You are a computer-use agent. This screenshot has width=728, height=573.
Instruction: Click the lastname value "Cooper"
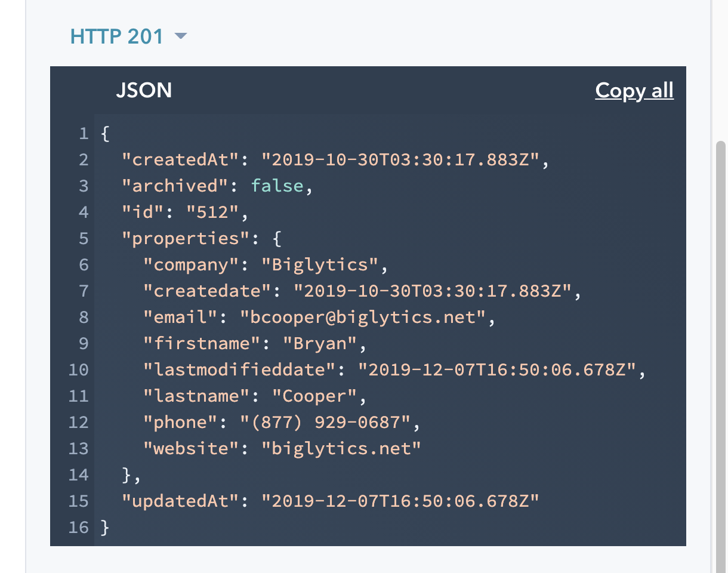point(314,396)
